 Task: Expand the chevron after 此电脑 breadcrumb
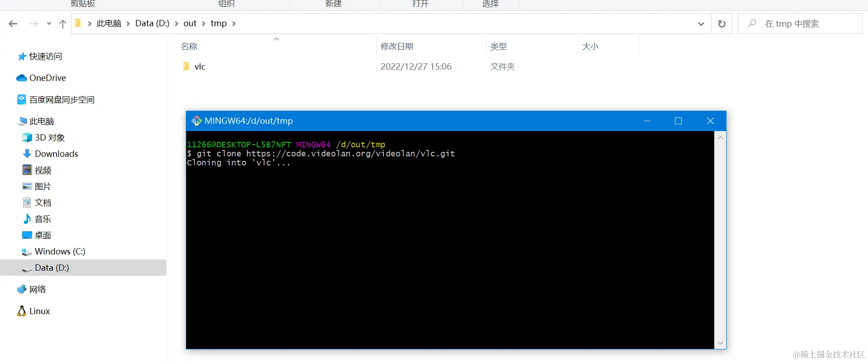128,24
